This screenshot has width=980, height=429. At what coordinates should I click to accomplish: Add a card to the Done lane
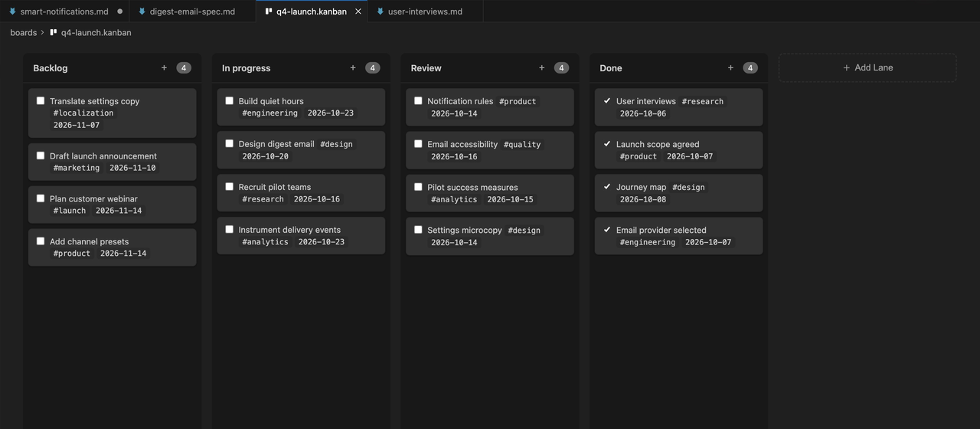pyautogui.click(x=730, y=67)
